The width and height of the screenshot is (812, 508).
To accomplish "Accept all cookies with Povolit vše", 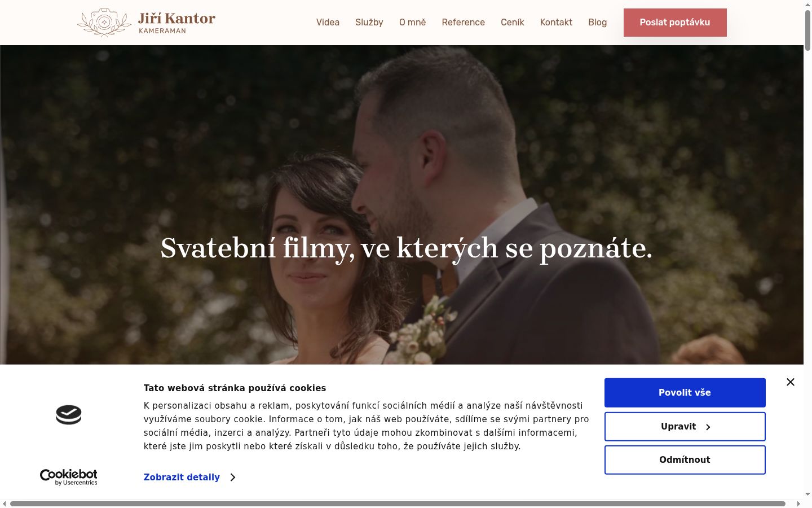I will [685, 393].
